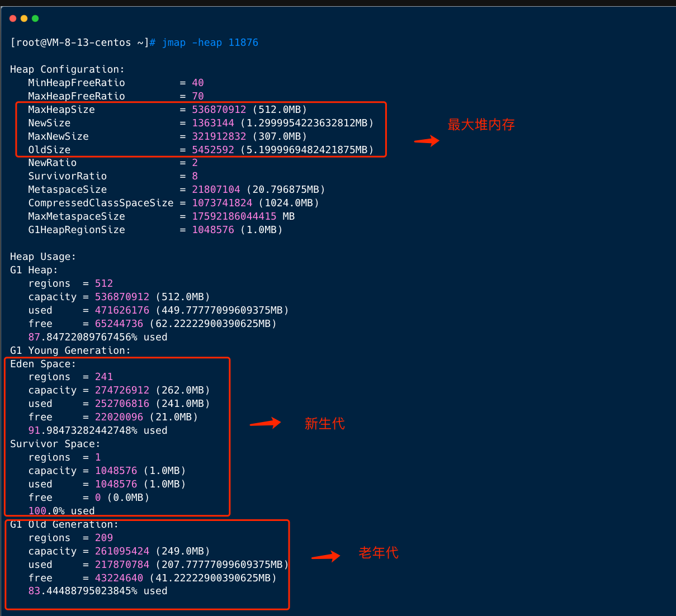Screen dimensions: 676x616
Task: Click the G1 Old Generation heading
Action: [64, 524]
